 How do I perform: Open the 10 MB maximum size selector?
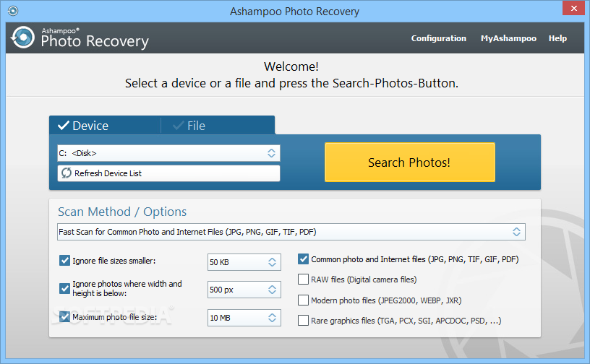244,318
